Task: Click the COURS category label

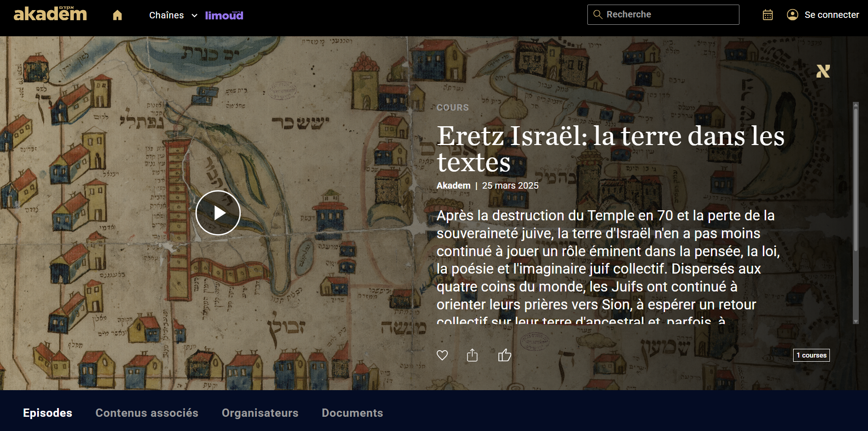Action: tap(453, 107)
